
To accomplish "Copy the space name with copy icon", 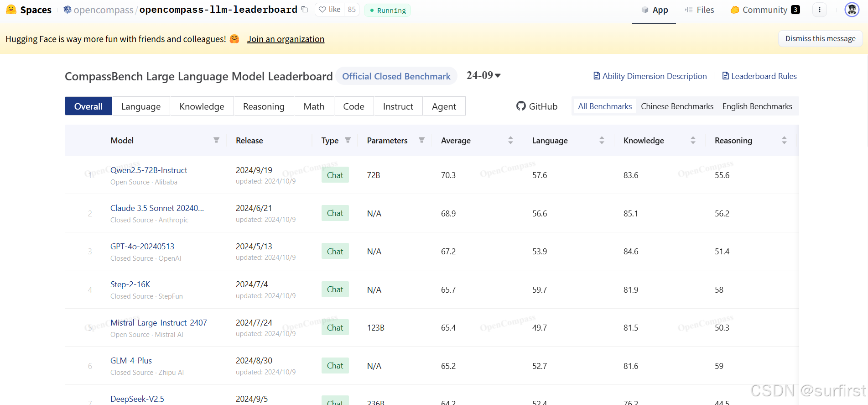I will pos(305,10).
